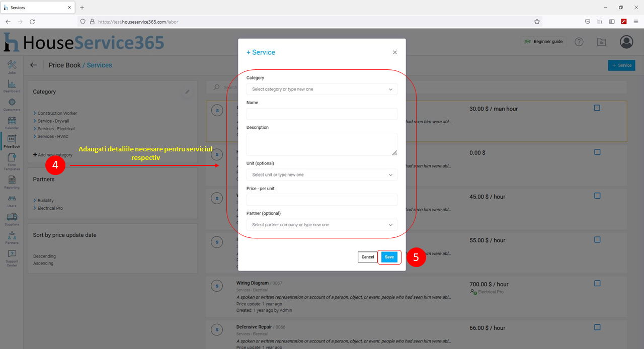Expand the Unit (optional) dropdown
This screenshot has height=349, width=644.
[x=321, y=175]
